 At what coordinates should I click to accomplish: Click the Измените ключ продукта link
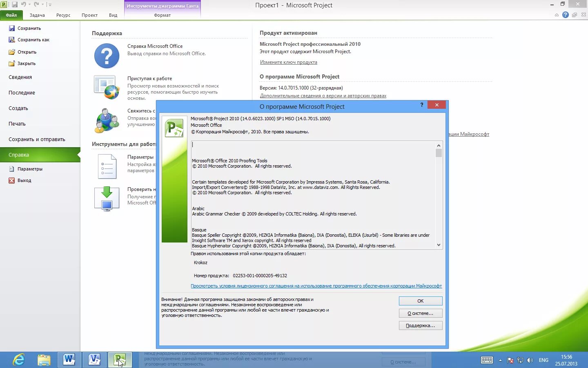(x=289, y=62)
